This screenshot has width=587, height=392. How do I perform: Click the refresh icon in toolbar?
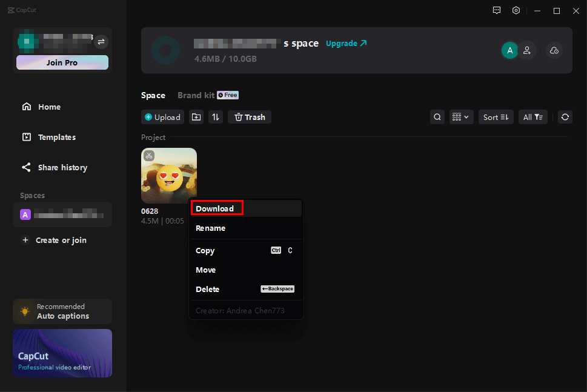565,117
